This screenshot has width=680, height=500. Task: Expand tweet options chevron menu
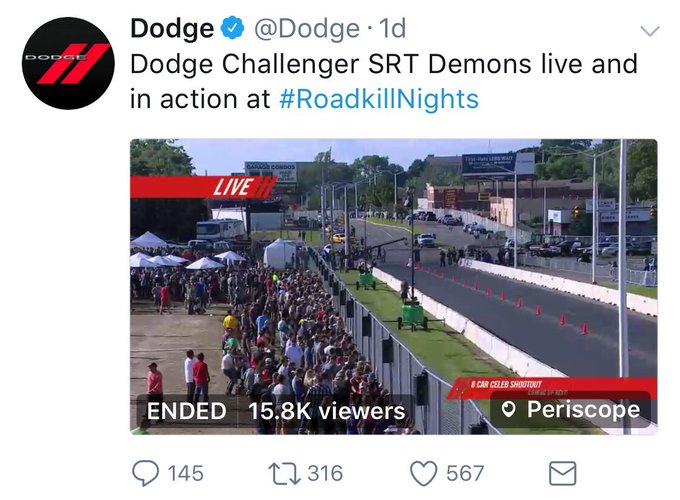pyautogui.click(x=650, y=31)
